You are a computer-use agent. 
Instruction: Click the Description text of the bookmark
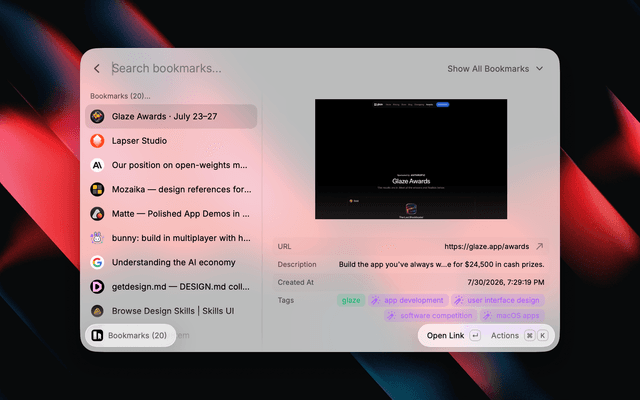441,264
